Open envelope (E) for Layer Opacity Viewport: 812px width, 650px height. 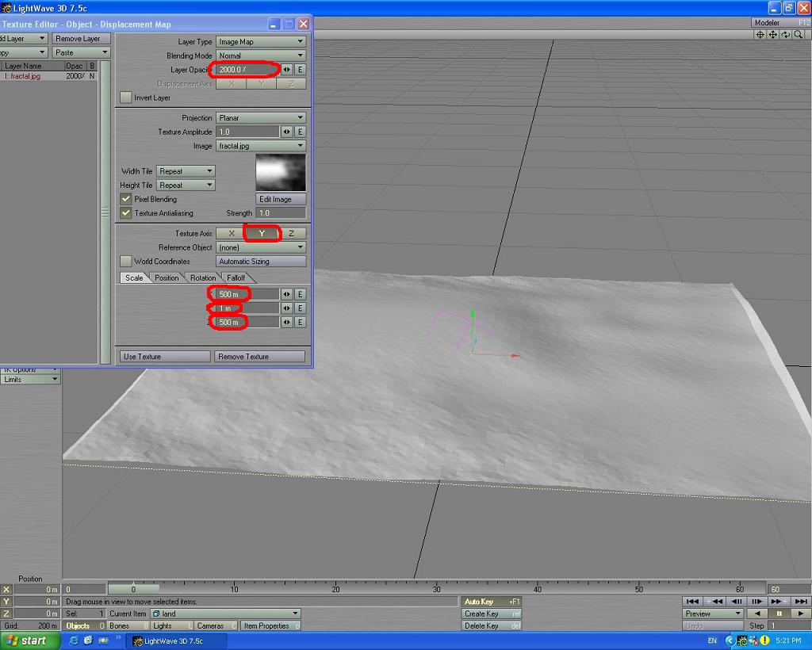pyautogui.click(x=301, y=69)
